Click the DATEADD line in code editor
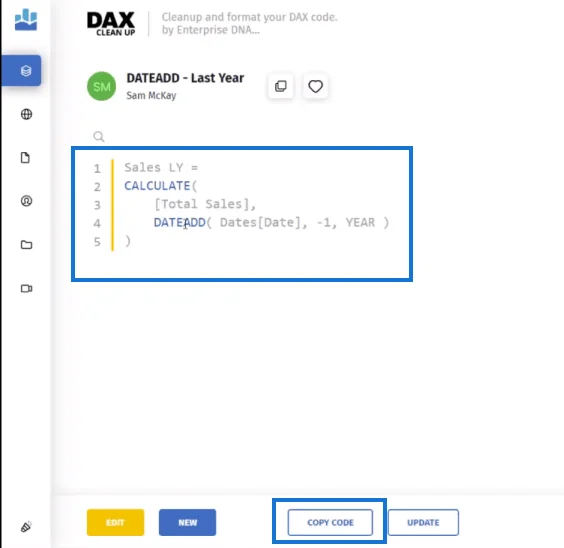The height and width of the screenshot is (548, 564). 271,223
